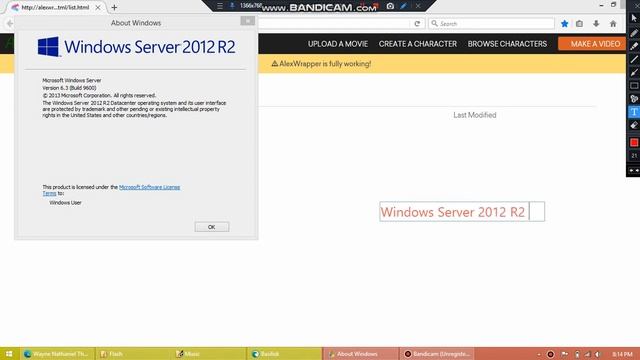Select the text T tool
The width and height of the screenshot is (640, 360).
point(634,112)
